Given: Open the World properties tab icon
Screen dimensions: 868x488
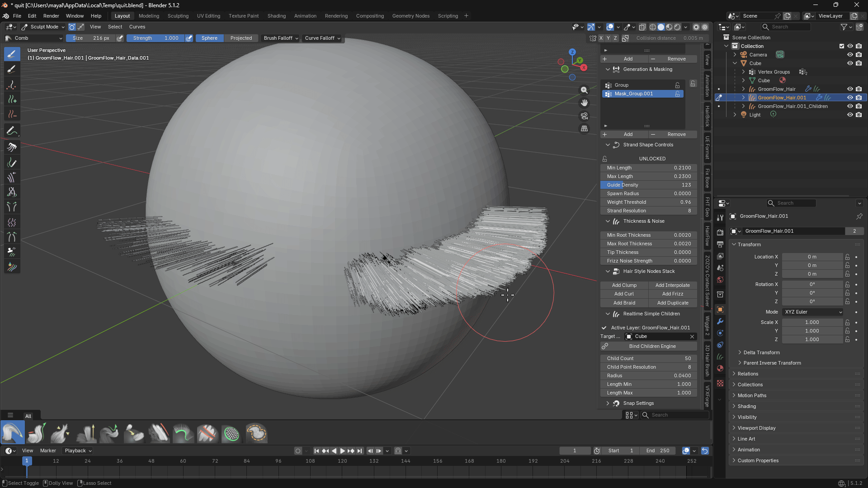Looking at the screenshot, I should click(720, 280).
